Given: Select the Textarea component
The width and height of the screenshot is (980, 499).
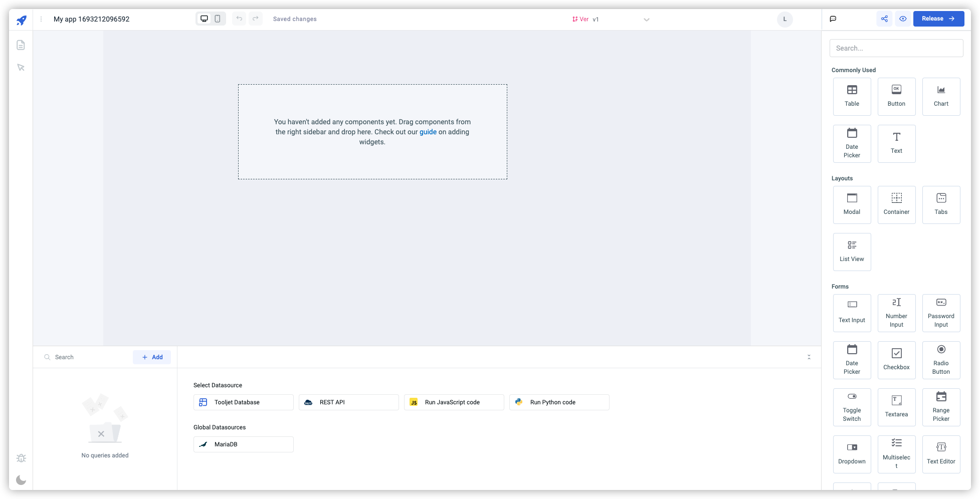Looking at the screenshot, I should pos(896,407).
